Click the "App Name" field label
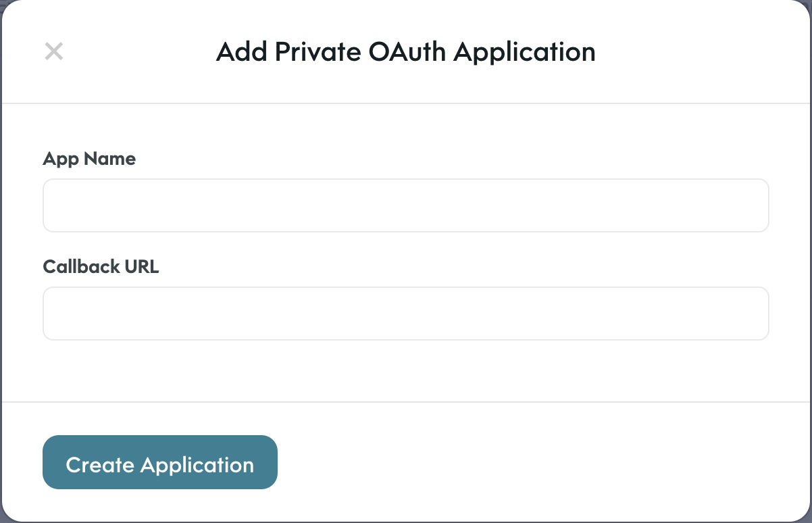Screen dimensions: 812x523 point(89,159)
